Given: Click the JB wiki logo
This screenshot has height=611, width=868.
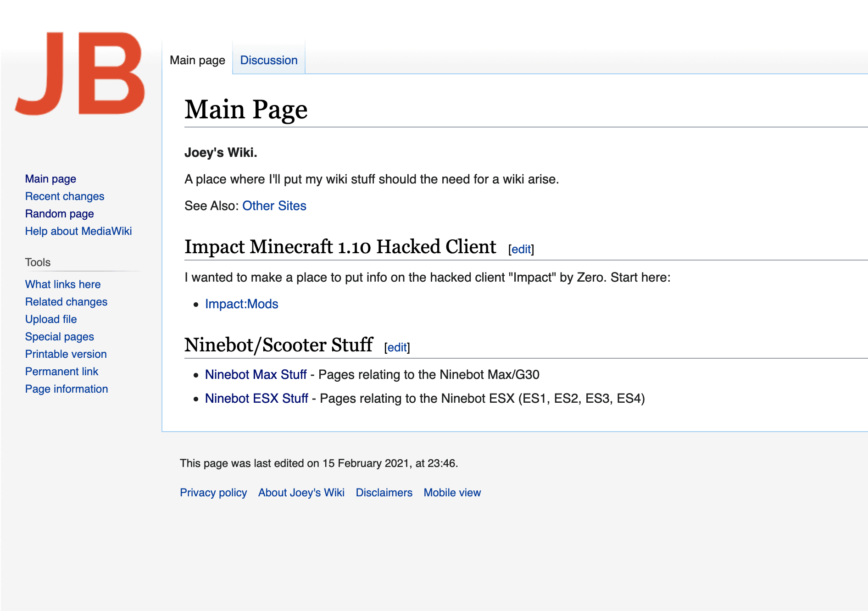Looking at the screenshot, I should (80, 73).
